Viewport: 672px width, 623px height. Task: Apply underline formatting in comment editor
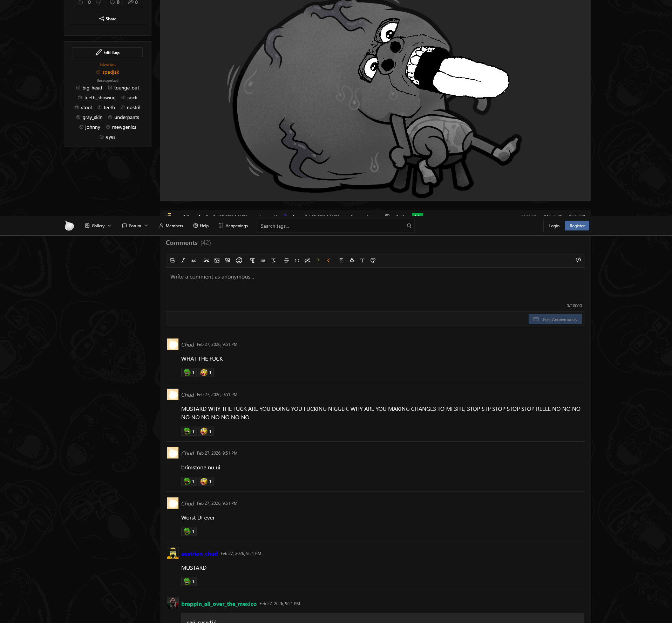pyautogui.click(x=194, y=260)
